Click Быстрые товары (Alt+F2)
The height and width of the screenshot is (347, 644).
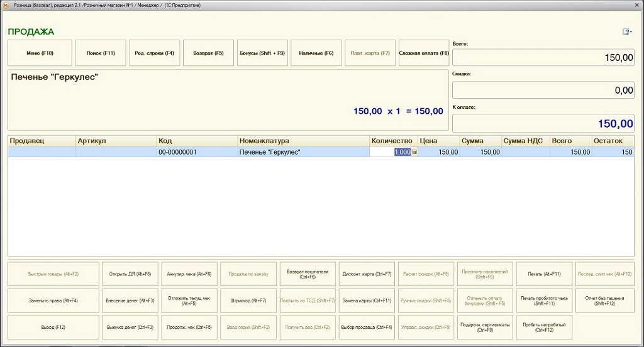click(x=53, y=274)
